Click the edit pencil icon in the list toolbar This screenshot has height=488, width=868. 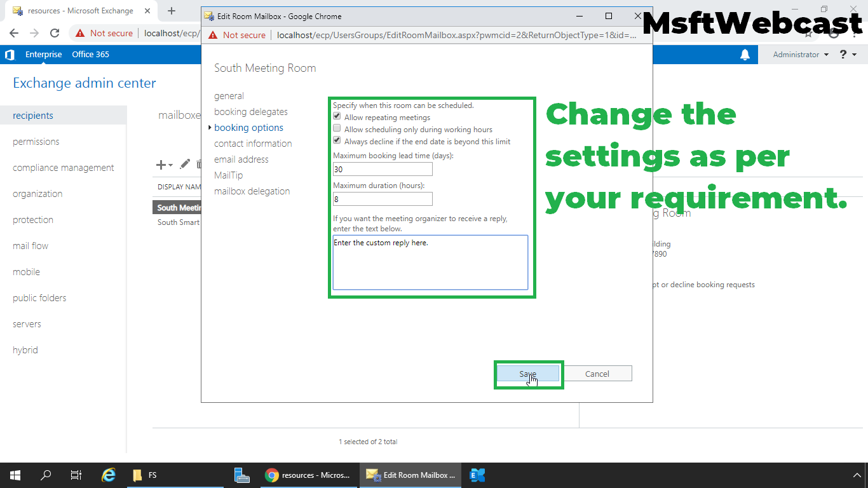185,165
